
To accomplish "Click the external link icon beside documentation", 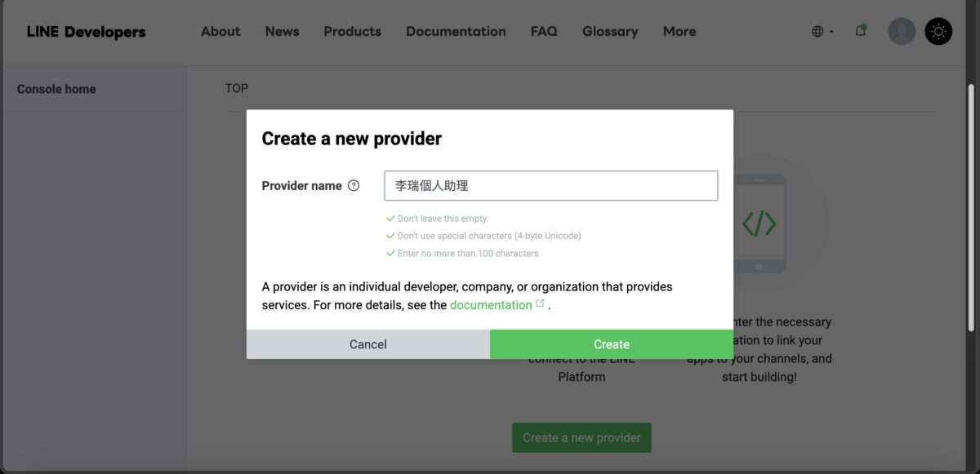I will click(x=540, y=303).
